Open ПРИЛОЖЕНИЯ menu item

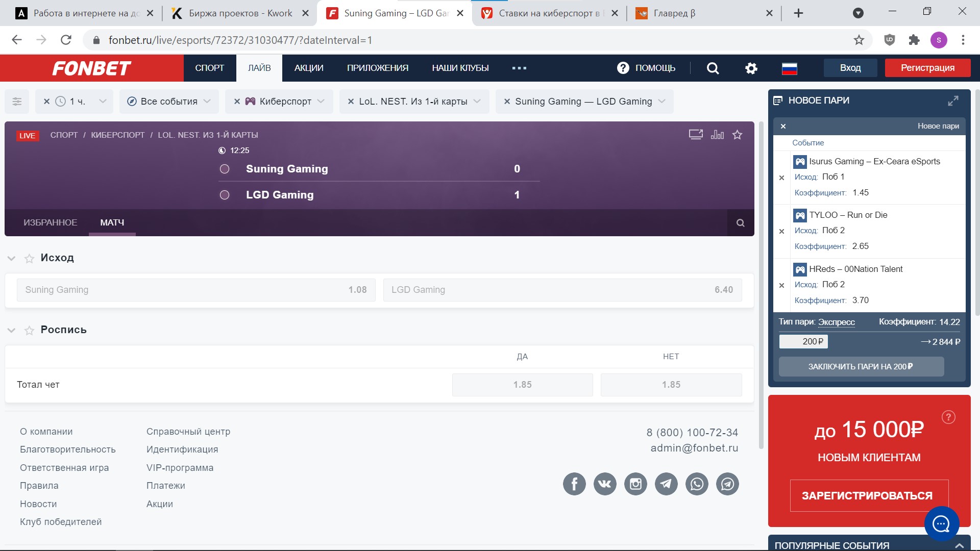378,68
